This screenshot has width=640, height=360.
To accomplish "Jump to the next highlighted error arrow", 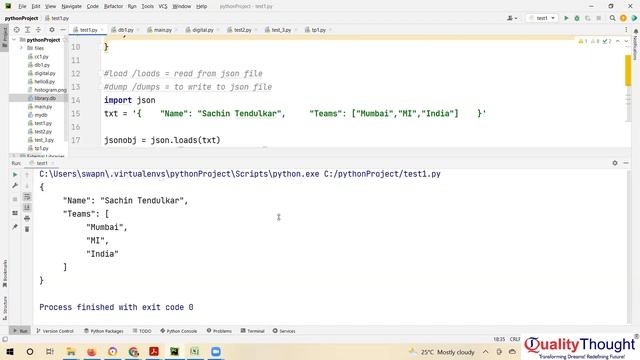I will 626,41.
